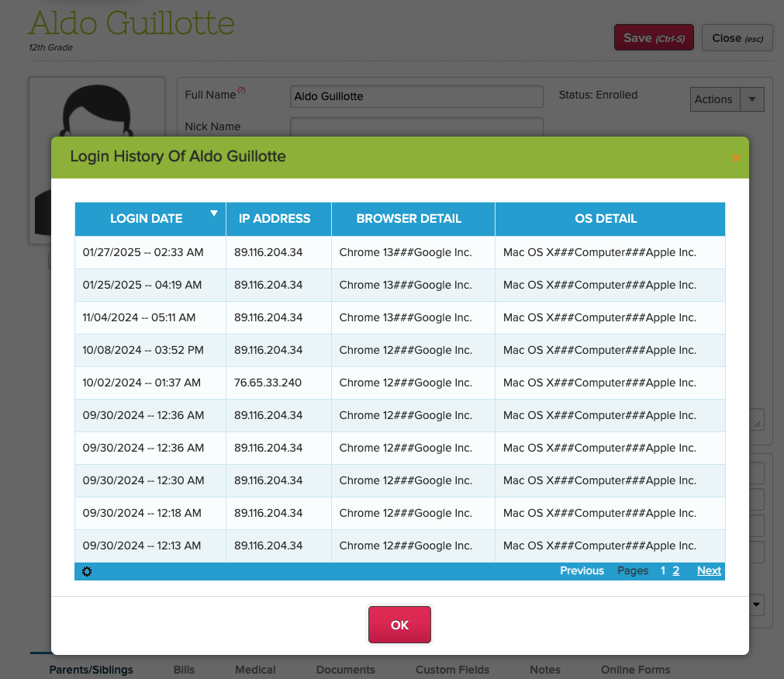Click the Save button
784x679 pixels.
pyautogui.click(x=654, y=38)
